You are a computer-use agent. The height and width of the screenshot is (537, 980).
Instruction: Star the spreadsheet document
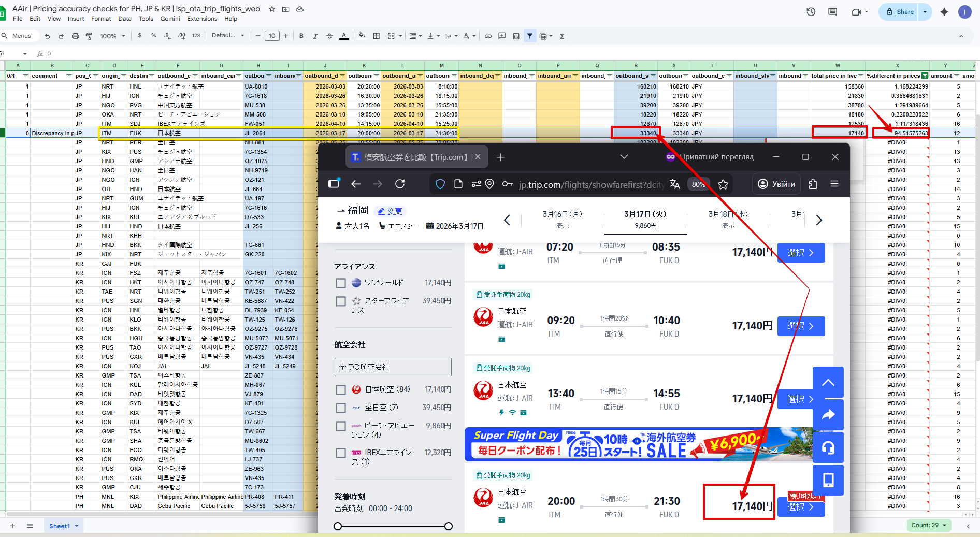[x=272, y=9]
